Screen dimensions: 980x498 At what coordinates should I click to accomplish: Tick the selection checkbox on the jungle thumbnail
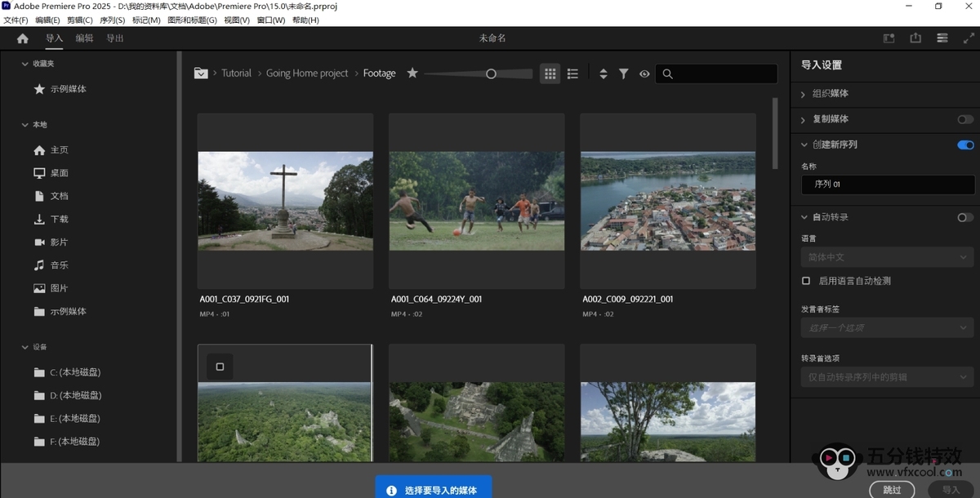220,367
